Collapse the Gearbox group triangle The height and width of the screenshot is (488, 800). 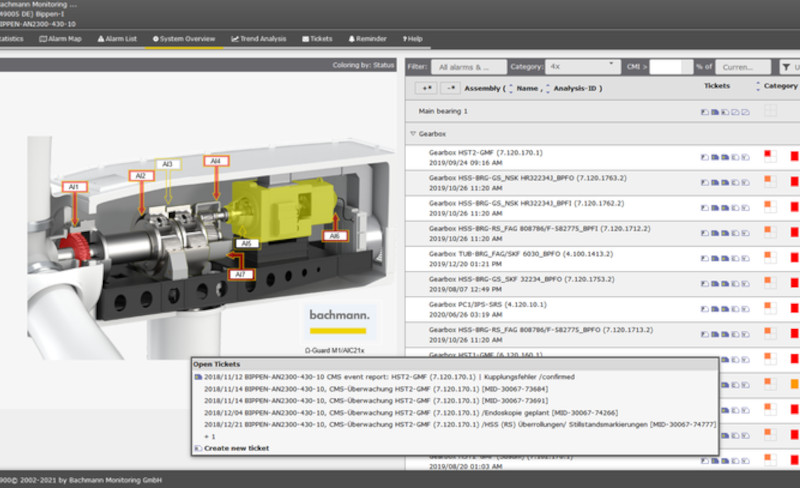413,134
